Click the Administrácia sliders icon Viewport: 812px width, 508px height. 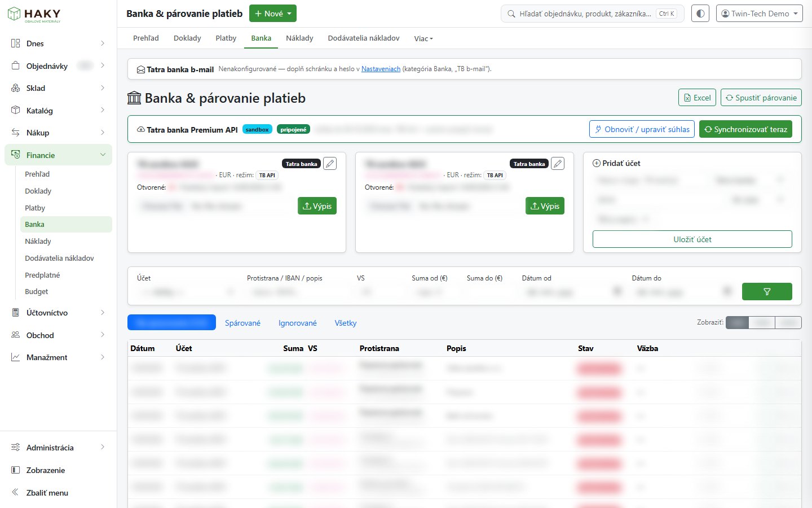click(16, 448)
